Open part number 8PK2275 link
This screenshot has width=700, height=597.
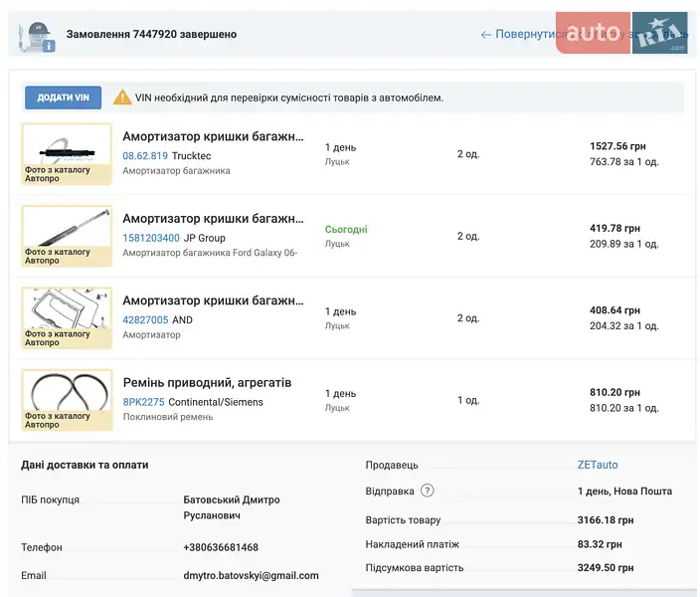click(x=143, y=402)
